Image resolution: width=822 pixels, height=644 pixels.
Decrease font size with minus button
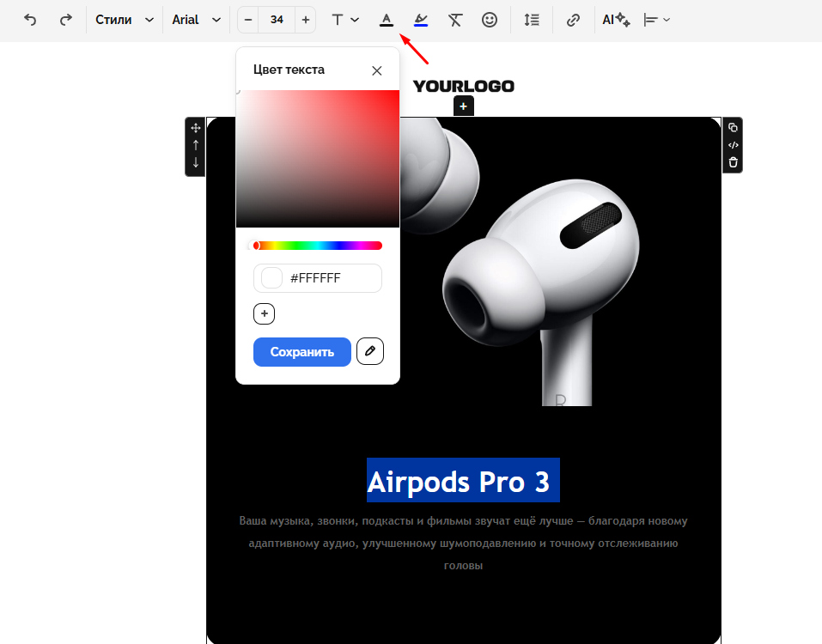(x=248, y=20)
